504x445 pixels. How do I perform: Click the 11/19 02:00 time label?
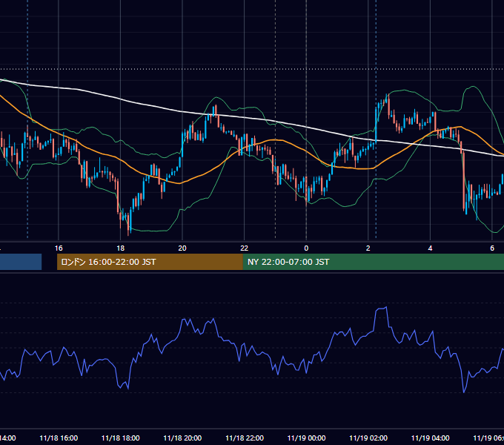tap(368, 438)
